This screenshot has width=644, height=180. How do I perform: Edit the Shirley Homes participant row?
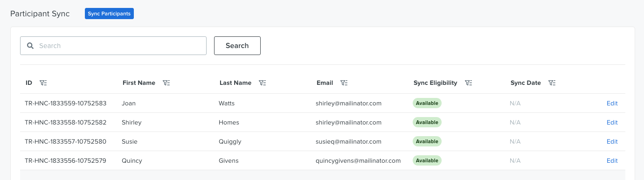point(612,122)
